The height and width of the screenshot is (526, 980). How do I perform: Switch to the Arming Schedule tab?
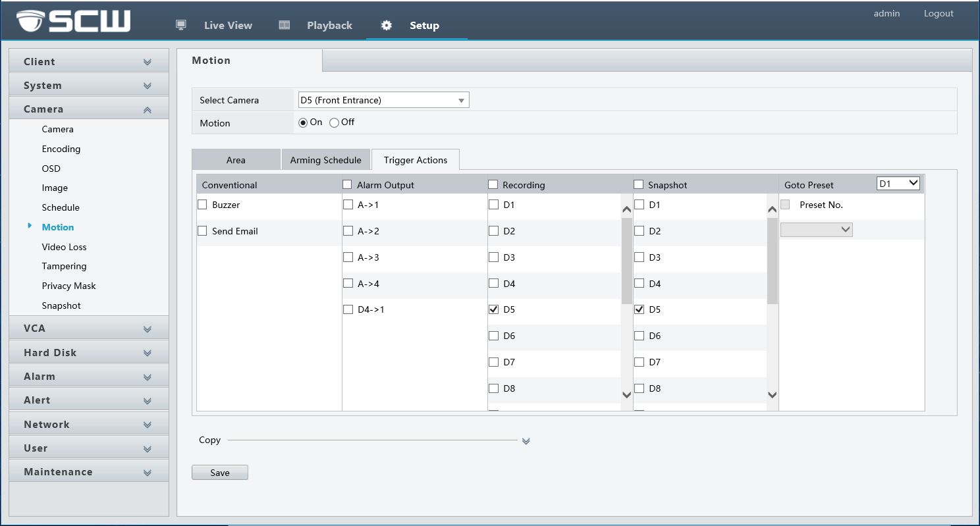[x=325, y=160]
